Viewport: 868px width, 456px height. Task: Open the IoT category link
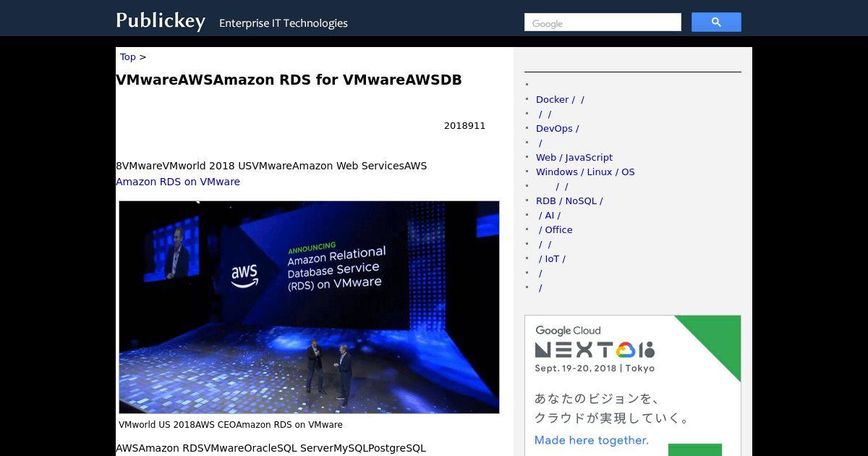point(553,258)
